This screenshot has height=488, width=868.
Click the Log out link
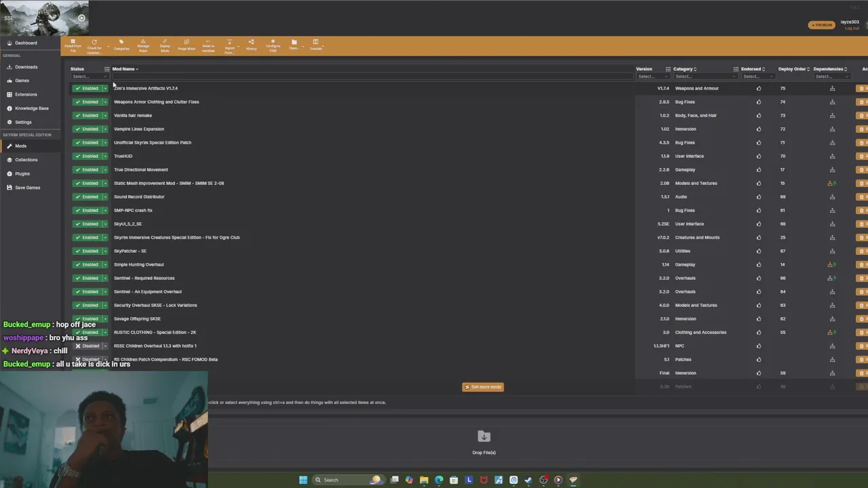(852, 28)
